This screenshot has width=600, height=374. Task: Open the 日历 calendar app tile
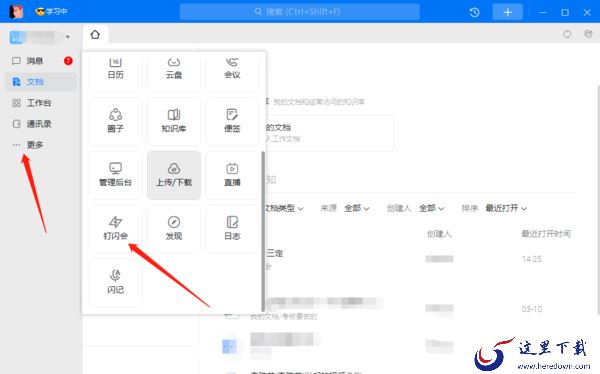click(x=115, y=71)
